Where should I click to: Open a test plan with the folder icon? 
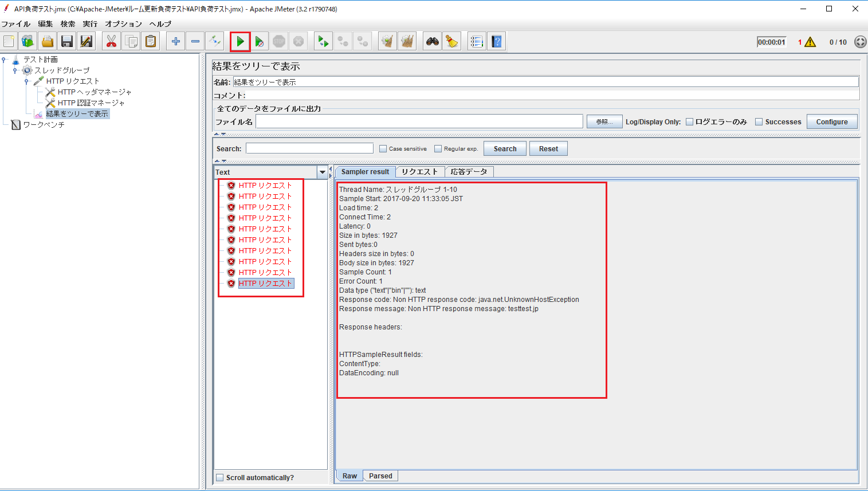pos(47,41)
